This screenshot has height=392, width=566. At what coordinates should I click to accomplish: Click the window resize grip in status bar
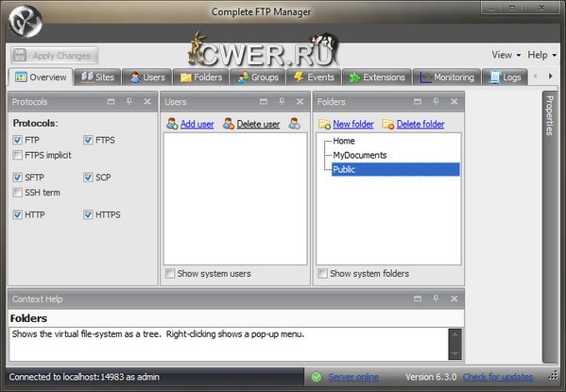[x=553, y=376]
